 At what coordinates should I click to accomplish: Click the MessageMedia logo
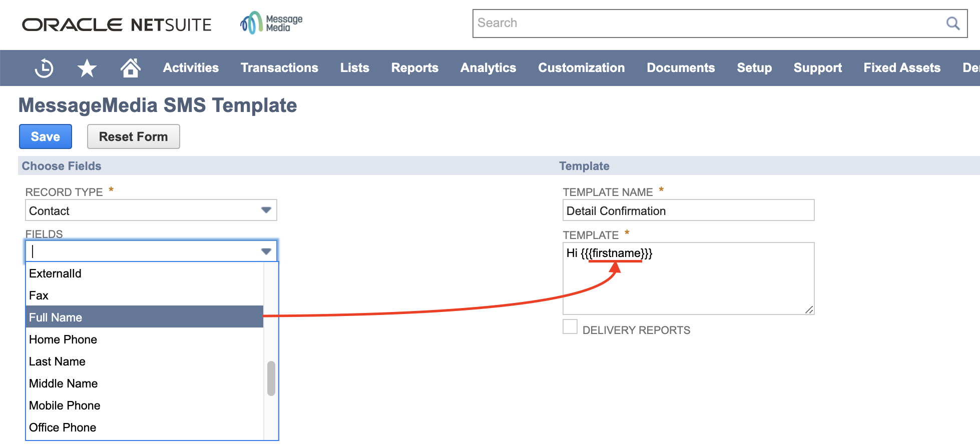[x=271, y=23]
